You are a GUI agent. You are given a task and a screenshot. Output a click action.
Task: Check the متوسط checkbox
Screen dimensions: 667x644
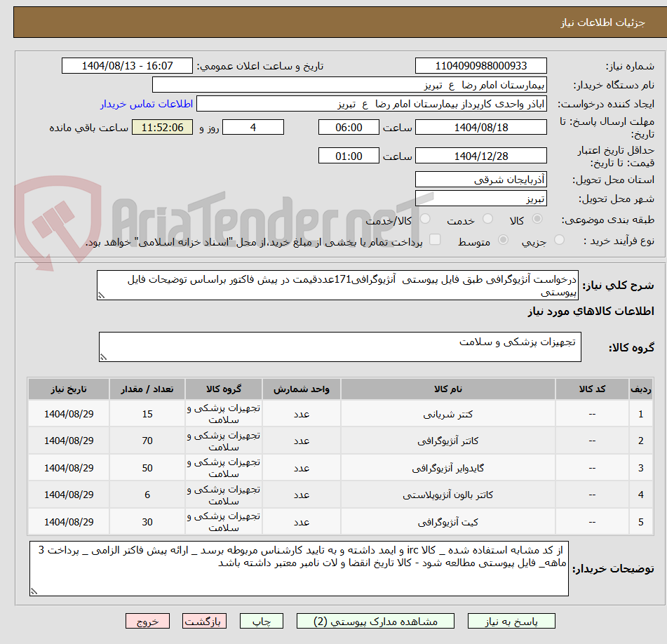click(x=502, y=239)
